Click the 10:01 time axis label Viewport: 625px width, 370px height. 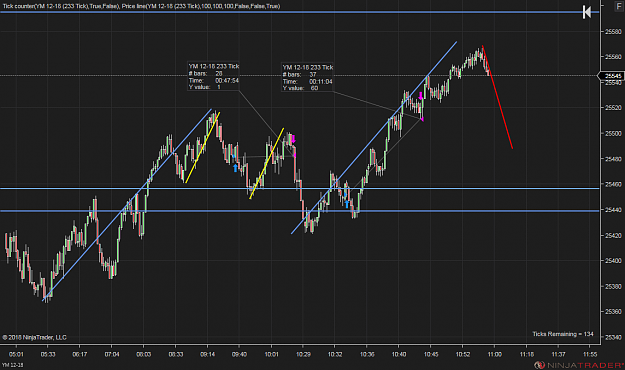(x=271, y=354)
